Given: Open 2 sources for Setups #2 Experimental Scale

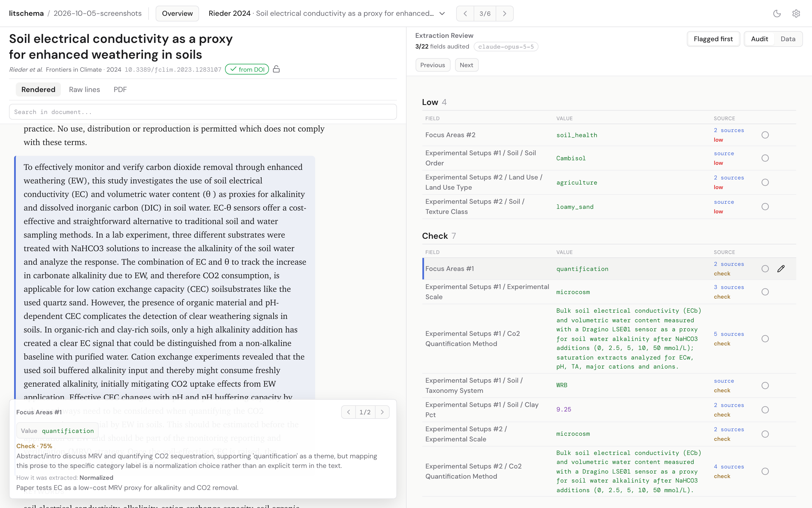Looking at the screenshot, I should [x=729, y=429].
